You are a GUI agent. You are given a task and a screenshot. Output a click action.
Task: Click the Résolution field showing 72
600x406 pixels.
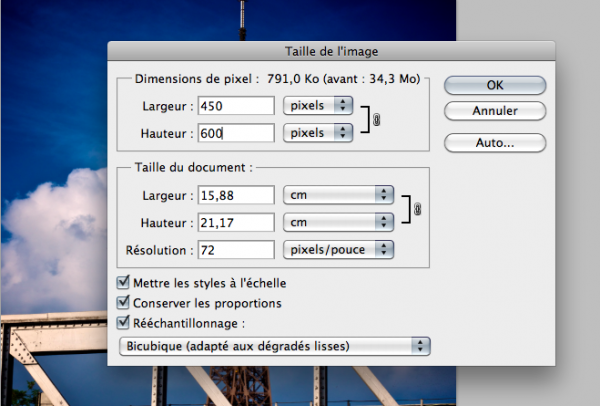pyautogui.click(x=236, y=249)
